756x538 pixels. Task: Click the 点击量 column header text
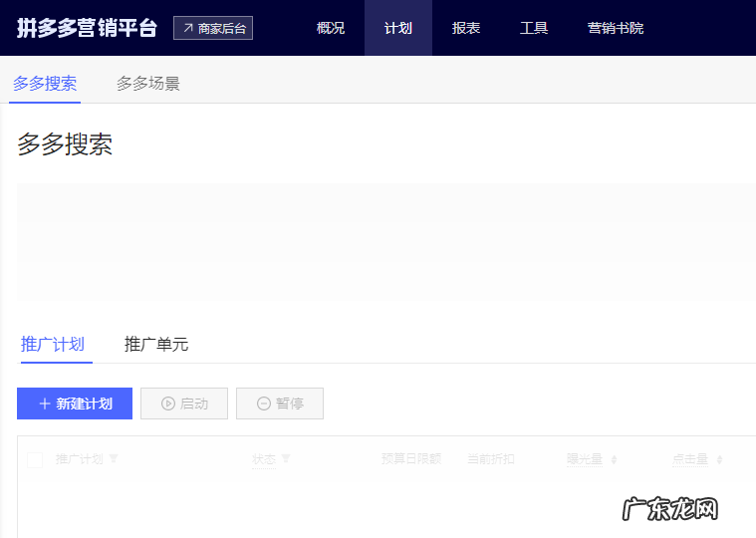click(690, 459)
